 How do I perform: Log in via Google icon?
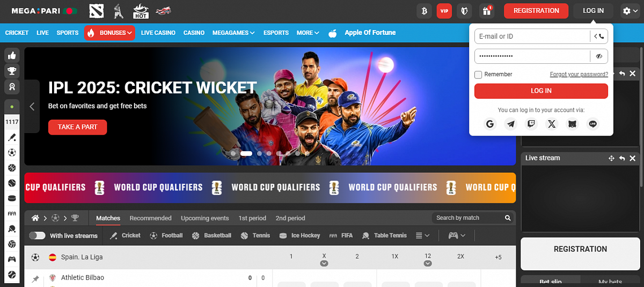(489, 124)
